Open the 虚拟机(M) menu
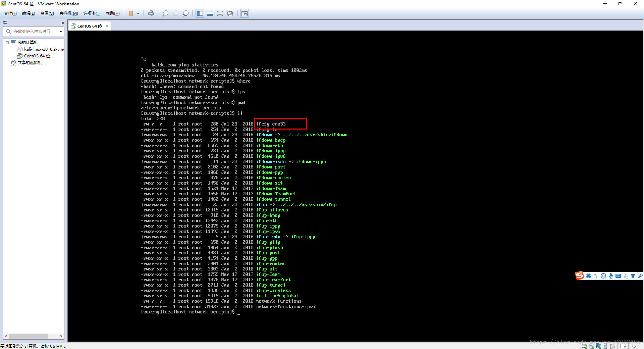The width and height of the screenshot is (644, 349). point(68,13)
